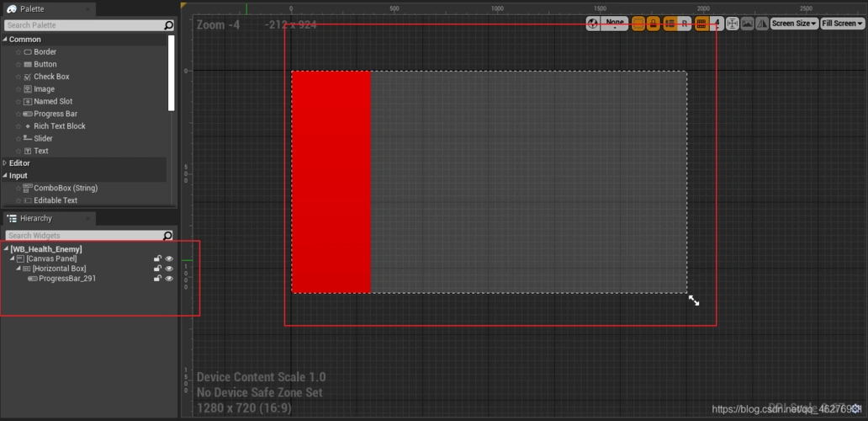Viewport: 868px width, 421px height.
Task: Click the localization preview globe icon
Action: [x=593, y=24]
